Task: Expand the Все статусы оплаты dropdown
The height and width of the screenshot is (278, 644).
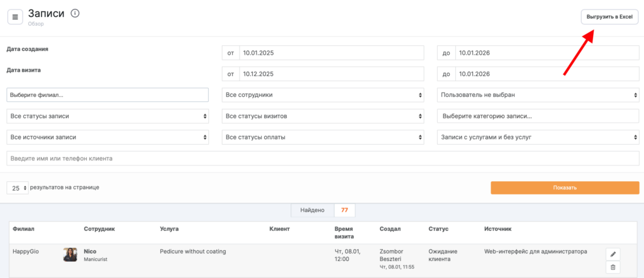Action: 323,137
